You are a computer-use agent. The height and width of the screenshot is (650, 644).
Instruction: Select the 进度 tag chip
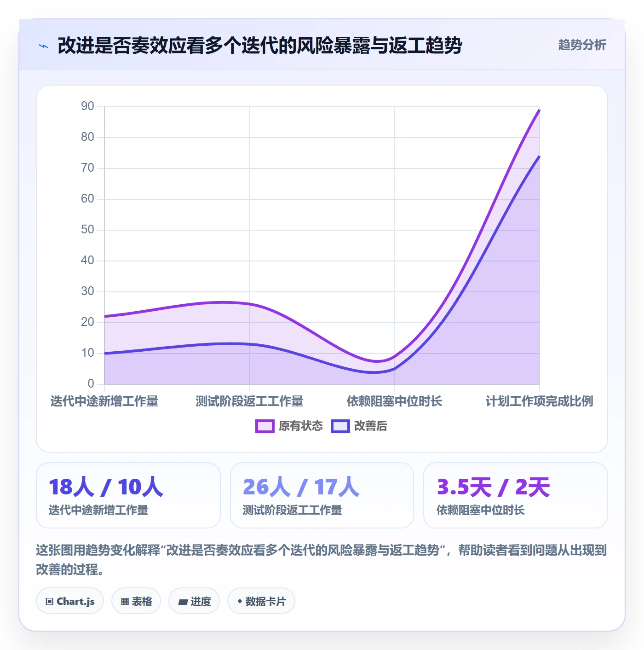(x=194, y=601)
